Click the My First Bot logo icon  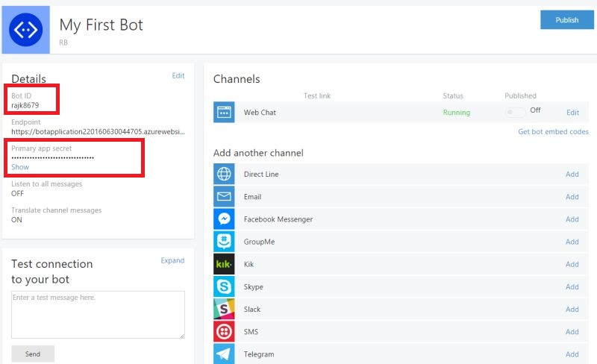[x=26, y=30]
